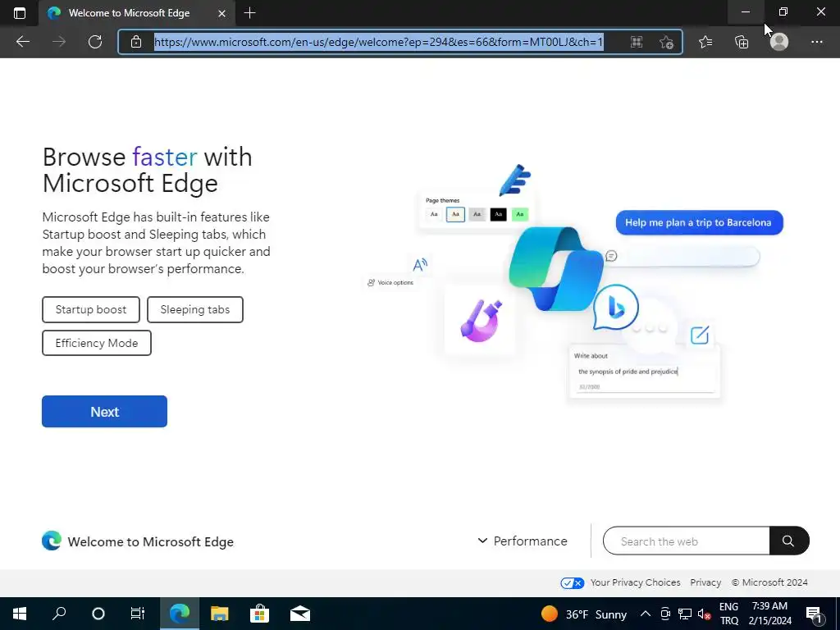Open the clock showing 7:39 AM
The height and width of the screenshot is (630, 840).
tap(769, 614)
